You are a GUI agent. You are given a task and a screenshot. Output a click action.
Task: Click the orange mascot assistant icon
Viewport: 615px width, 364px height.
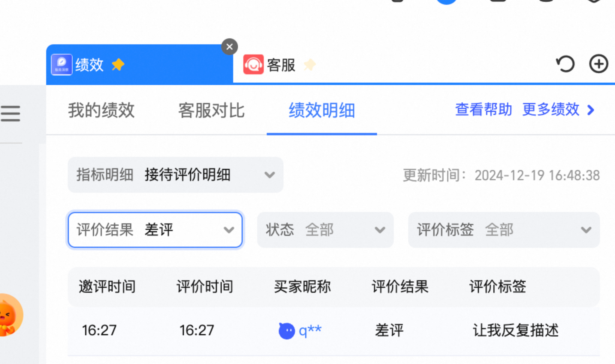tap(11, 315)
